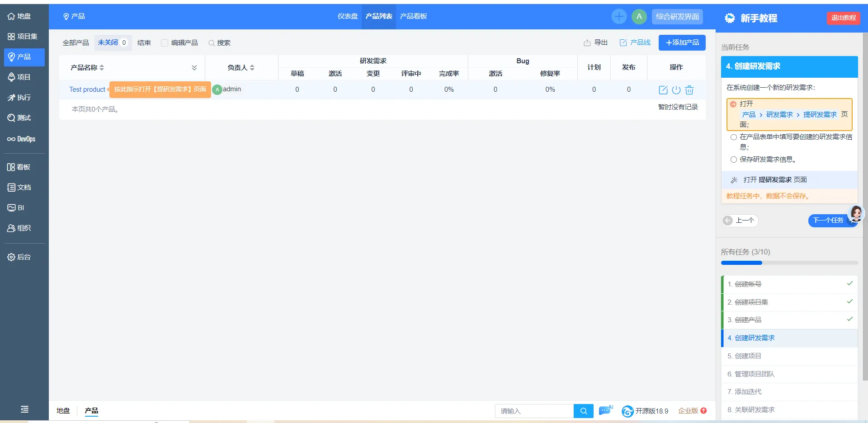
Task: Click 企业版 enterprise edition link
Action: pos(692,411)
